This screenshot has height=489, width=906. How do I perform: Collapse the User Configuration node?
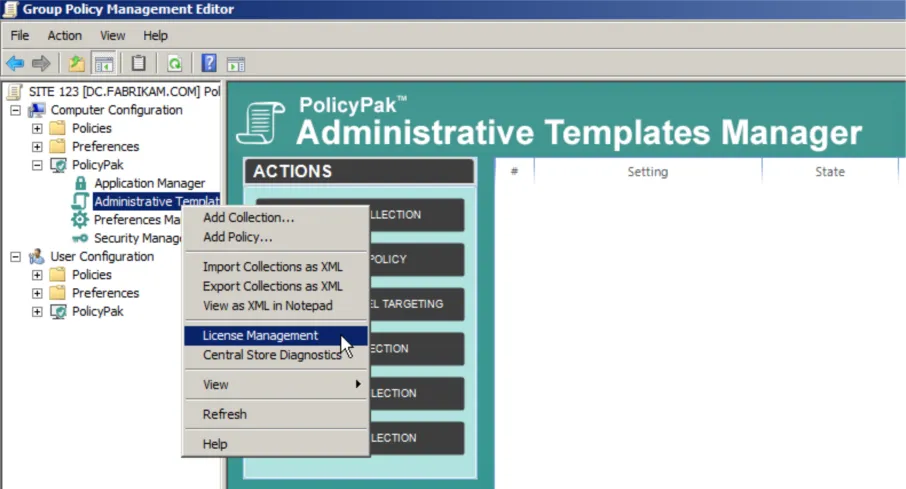click(16, 256)
